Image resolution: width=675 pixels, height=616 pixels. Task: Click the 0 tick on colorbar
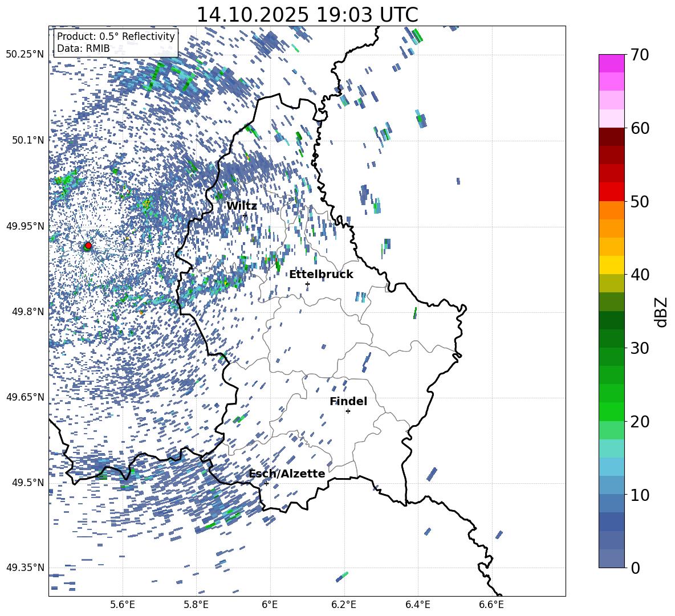click(x=635, y=568)
